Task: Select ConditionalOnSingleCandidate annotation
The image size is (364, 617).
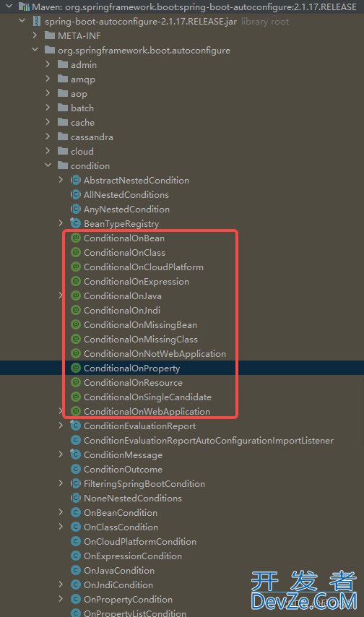Action: tap(147, 397)
